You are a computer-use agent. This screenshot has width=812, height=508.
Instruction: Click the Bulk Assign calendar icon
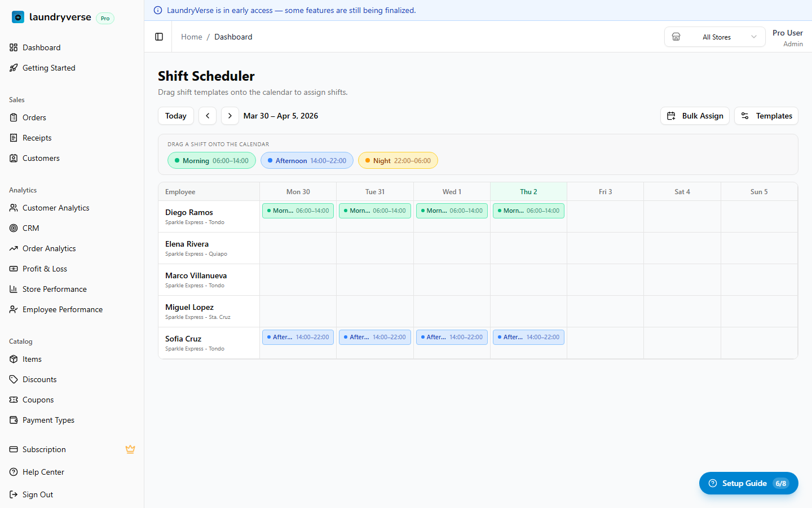pyautogui.click(x=671, y=116)
